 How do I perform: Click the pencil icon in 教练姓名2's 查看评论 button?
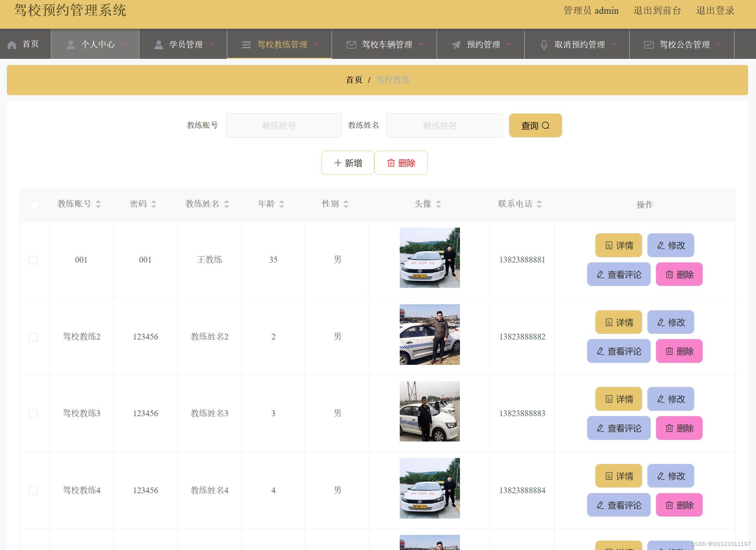pyautogui.click(x=600, y=351)
